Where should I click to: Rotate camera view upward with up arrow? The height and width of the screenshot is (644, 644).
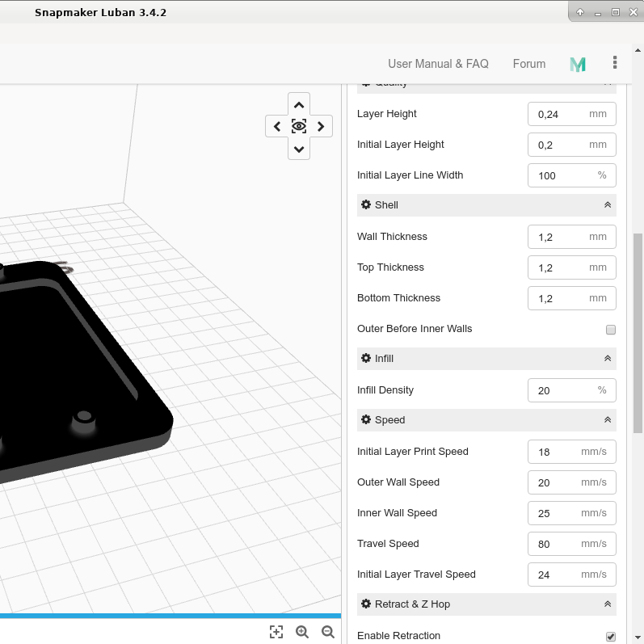tap(299, 105)
